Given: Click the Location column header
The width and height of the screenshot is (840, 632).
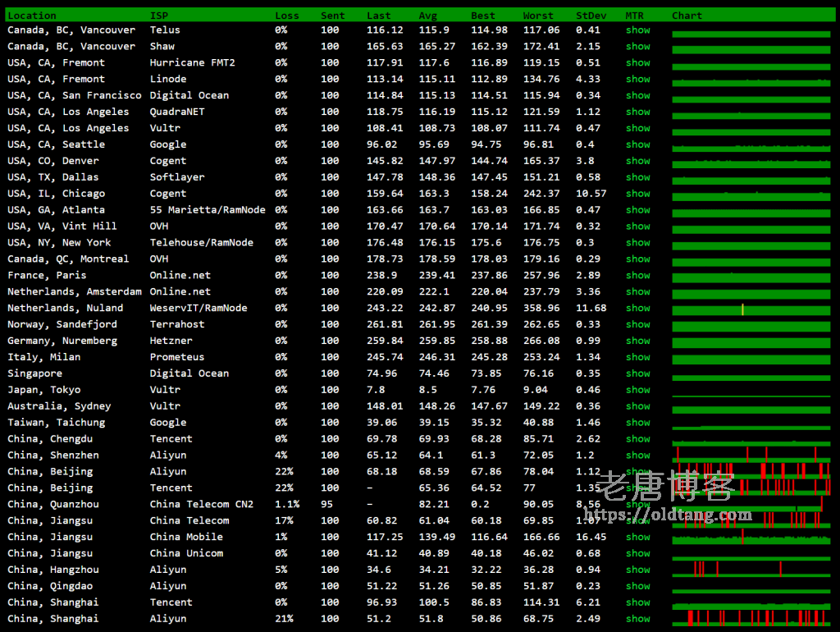Looking at the screenshot, I should [32, 16].
